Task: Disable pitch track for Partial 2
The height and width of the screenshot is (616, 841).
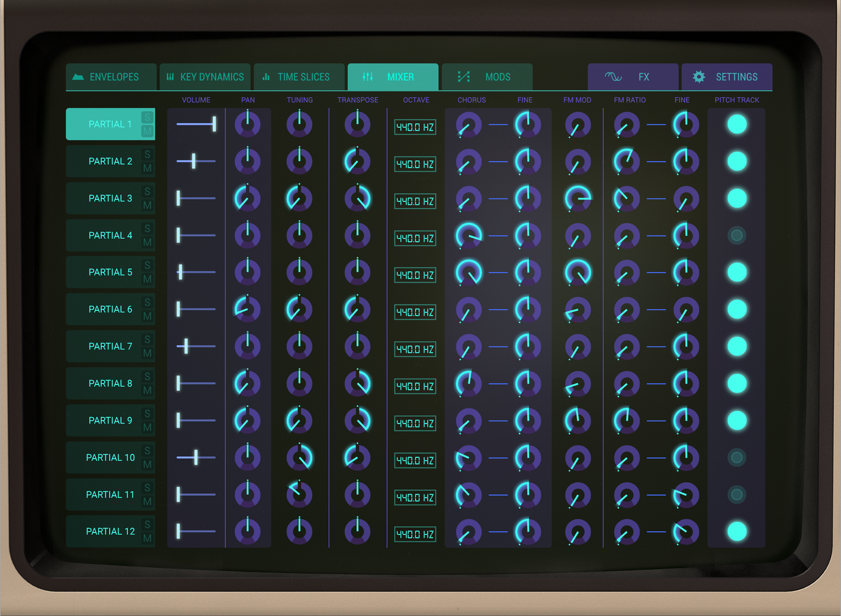Action: (x=736, y=161)
